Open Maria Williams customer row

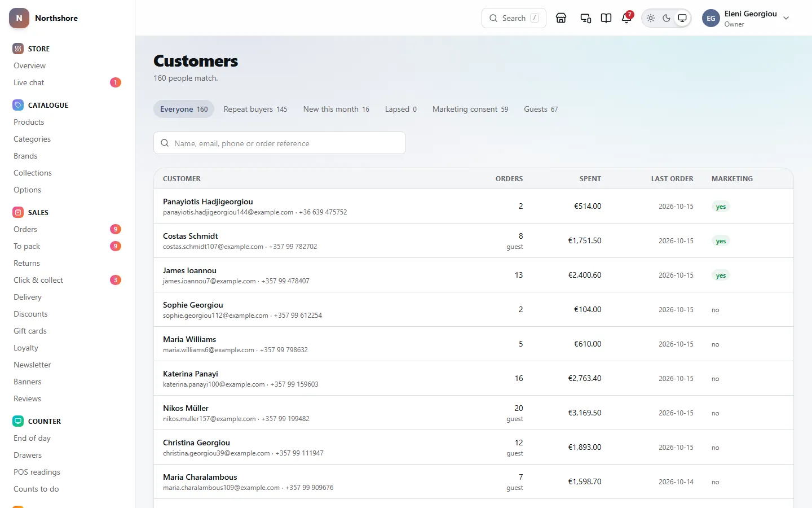tap(473, 344)
